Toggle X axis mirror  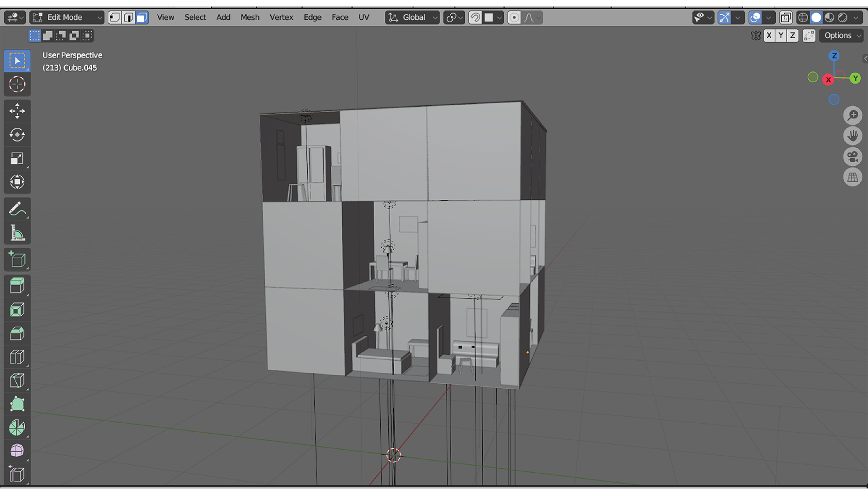[x=769, y=36]
